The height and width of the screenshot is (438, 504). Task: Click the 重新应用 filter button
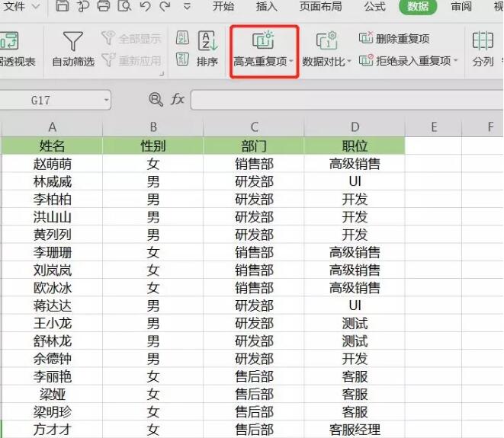[131, 60]
